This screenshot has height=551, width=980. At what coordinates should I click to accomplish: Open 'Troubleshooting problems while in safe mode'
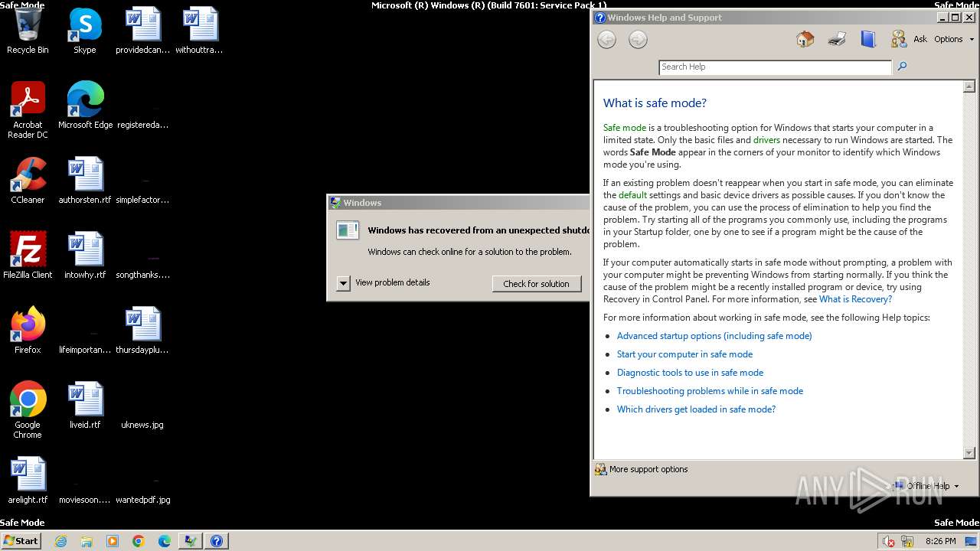(x=710, y=391)
